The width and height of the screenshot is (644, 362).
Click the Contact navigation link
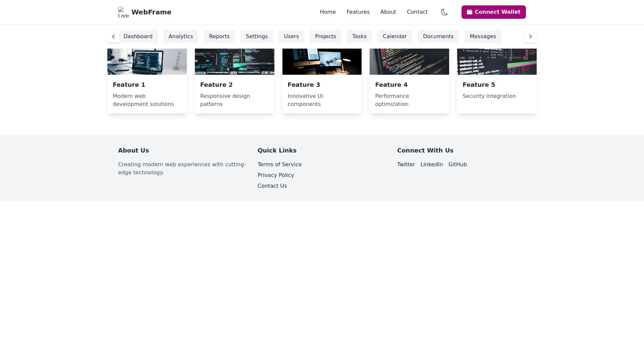pos(417,12)
